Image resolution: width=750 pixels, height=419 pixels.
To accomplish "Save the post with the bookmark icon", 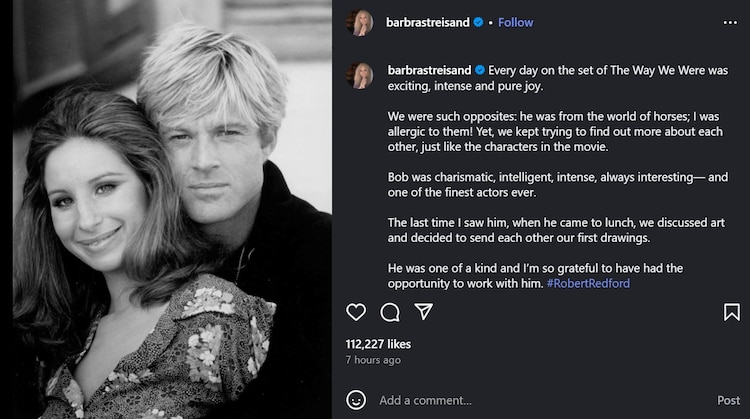I will pos(732,312).
